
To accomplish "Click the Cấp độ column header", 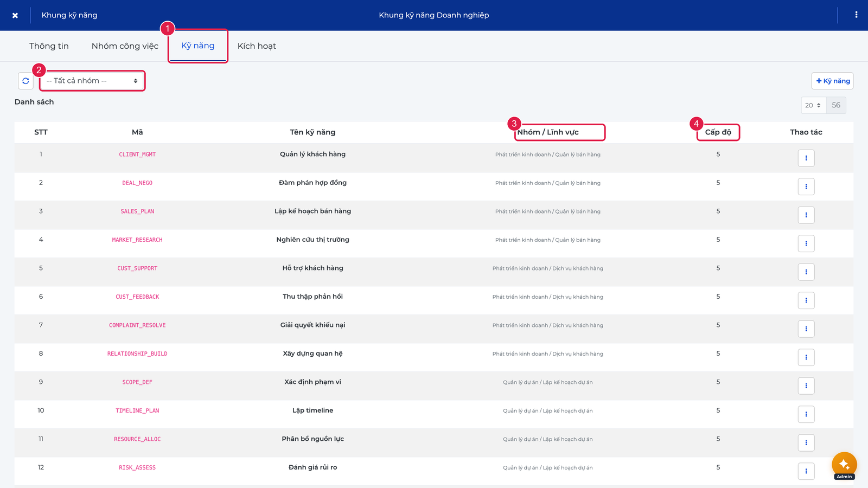I will coord(718,132).
